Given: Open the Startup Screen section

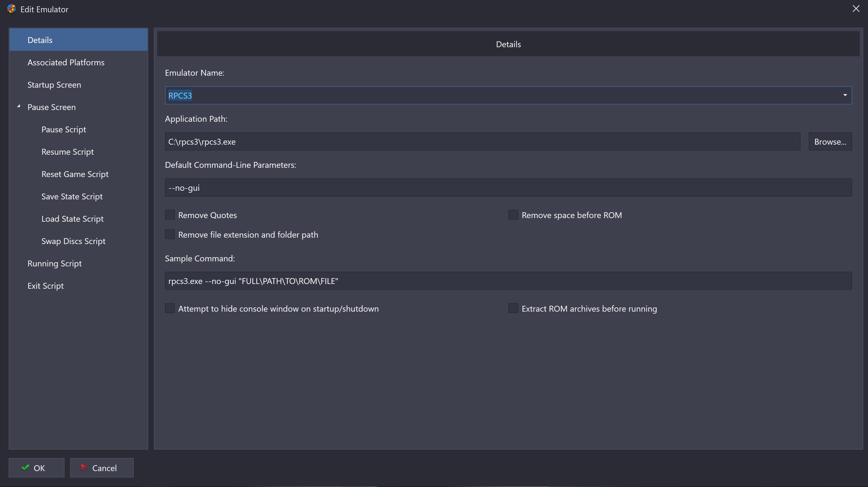Looking at the screenshot, I should (x=78, y=85).
